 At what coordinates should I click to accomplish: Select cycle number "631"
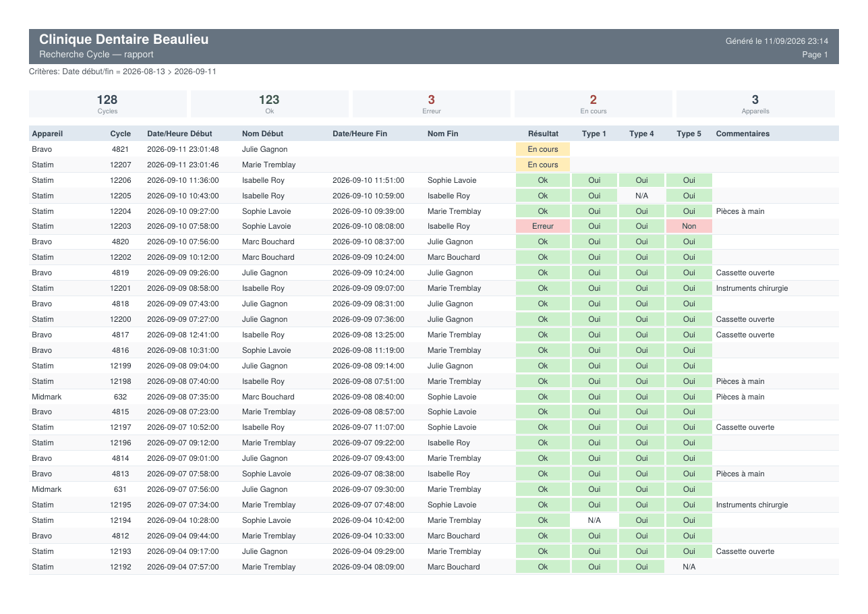121,489
